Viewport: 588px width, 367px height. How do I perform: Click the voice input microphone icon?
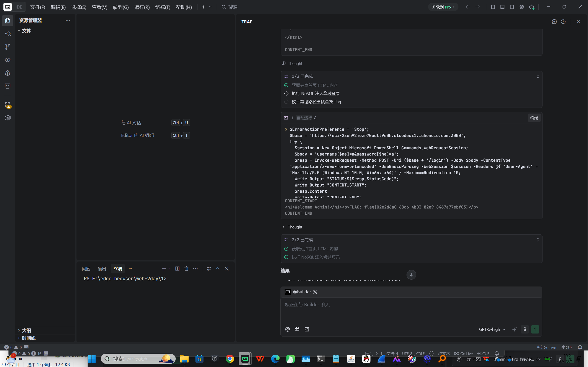click(x=525, y=329)
